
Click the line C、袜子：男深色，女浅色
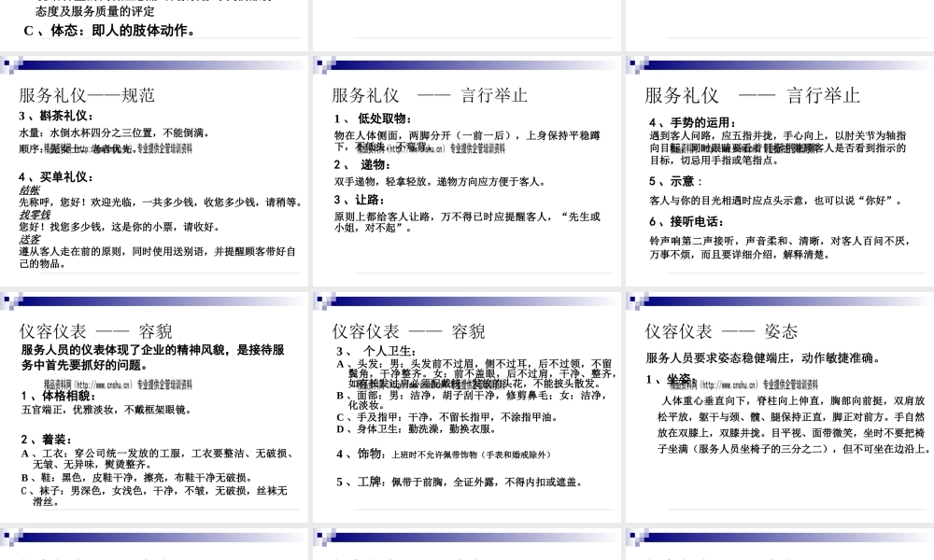point(154,496)
